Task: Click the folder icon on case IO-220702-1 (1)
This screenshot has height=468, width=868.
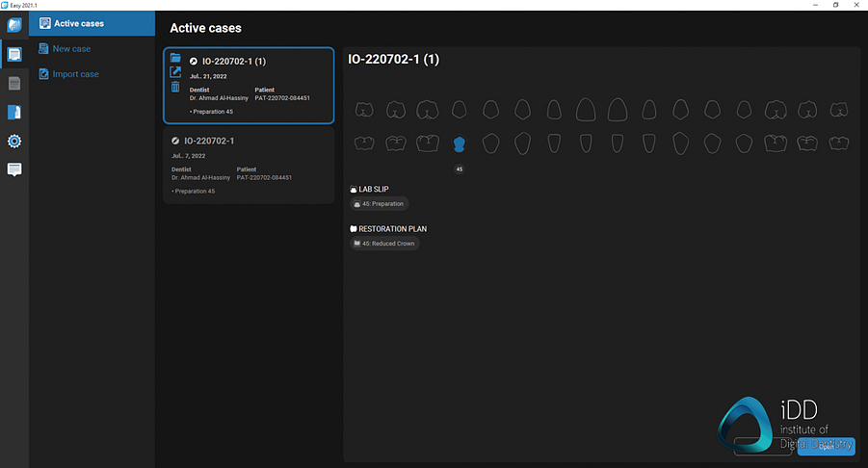Action: click(x=175, y=59)
